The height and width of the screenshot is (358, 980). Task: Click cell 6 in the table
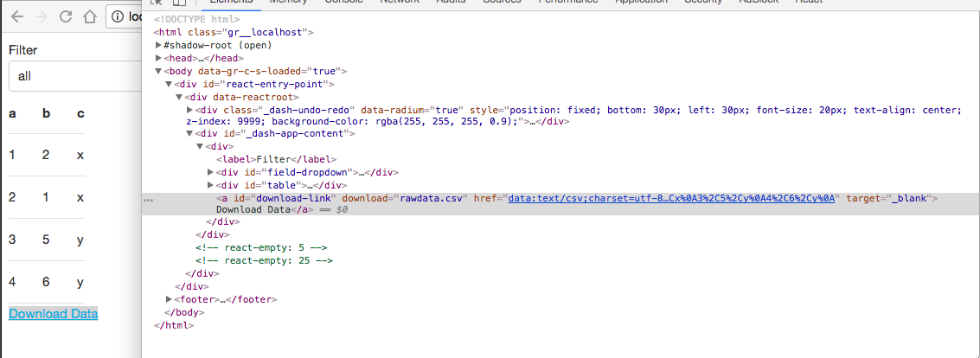pyautogui.click(x=46, y=282)
